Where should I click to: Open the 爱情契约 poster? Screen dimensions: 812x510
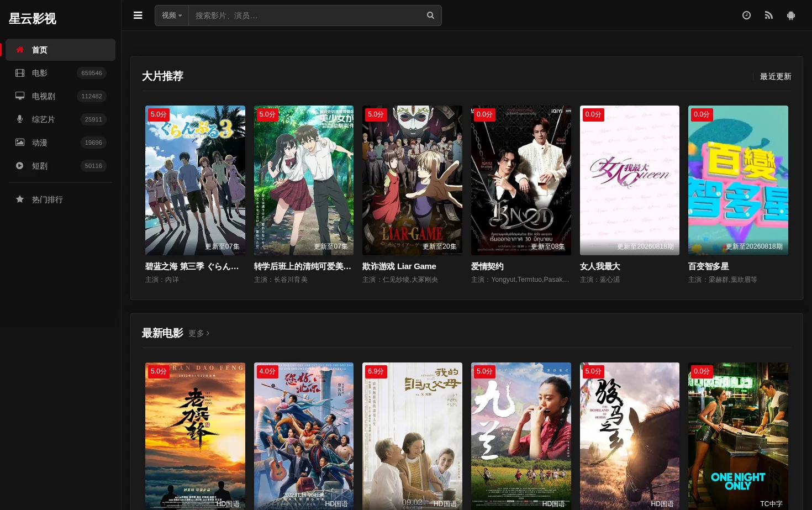tap(521, 180)
